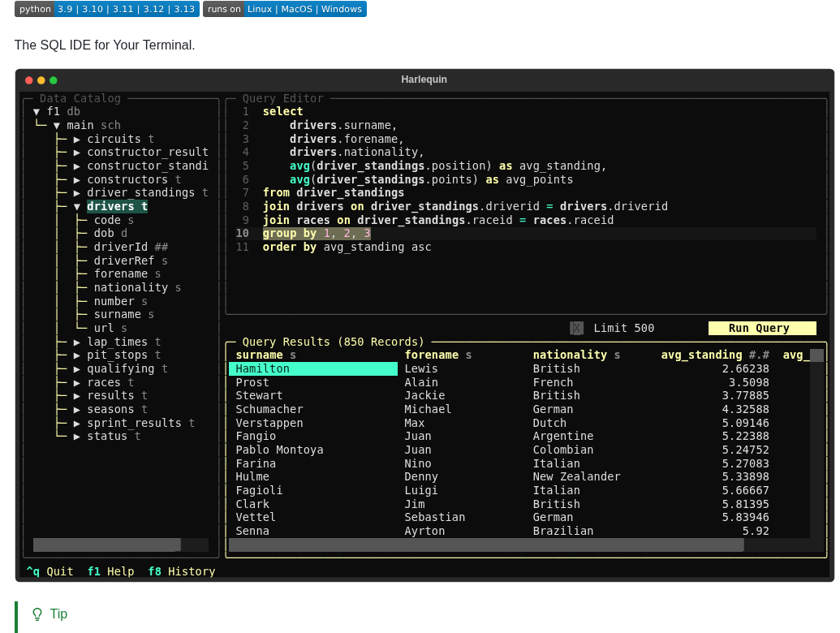840x633 pixels.
Task: Click the f8 History footer shortcut
Action: 182,571
